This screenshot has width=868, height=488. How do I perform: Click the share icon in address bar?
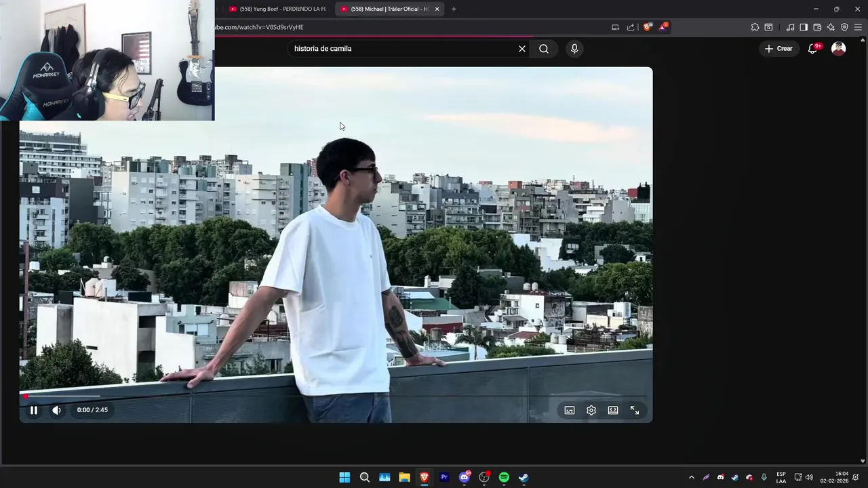tap(631, 27)
